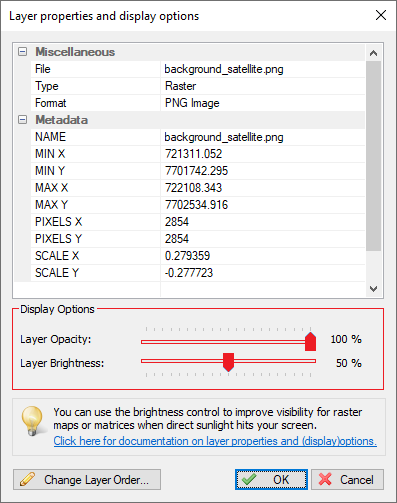Open the layer properties documentation link

click(x=215, y=441)
